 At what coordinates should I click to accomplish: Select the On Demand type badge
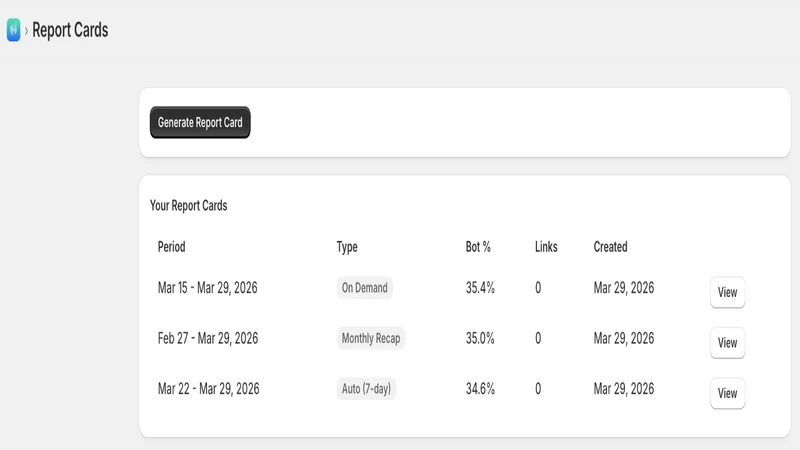click(364, 288)
